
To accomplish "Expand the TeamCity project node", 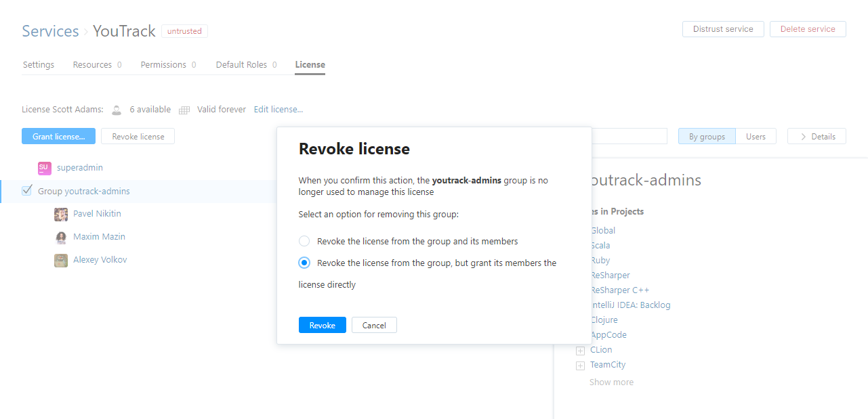I will point(580,366).
